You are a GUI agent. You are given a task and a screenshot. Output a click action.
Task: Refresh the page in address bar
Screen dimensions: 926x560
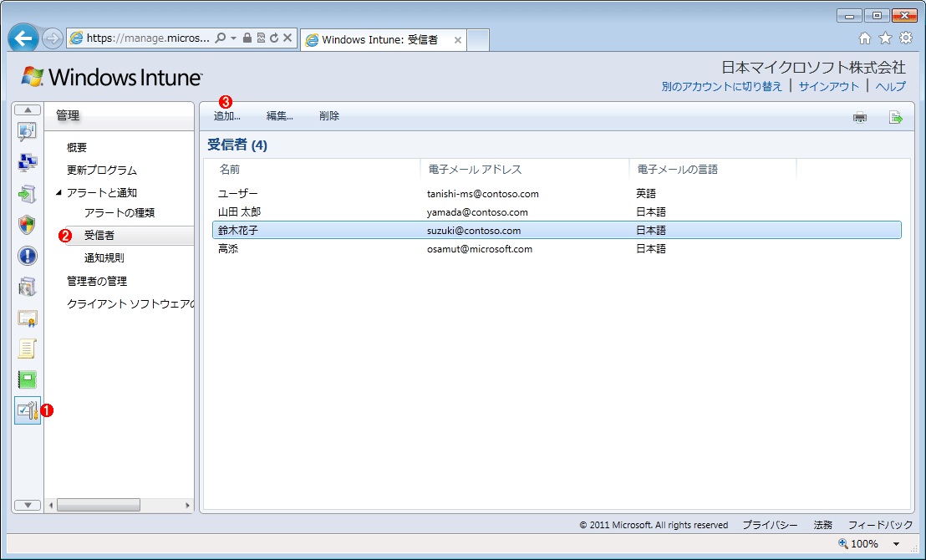(x=274, y=38)
